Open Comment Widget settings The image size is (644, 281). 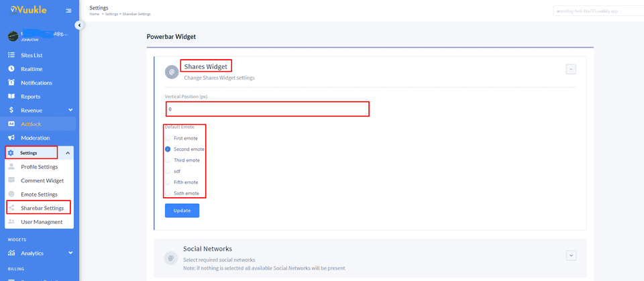(x=42, y=180)
